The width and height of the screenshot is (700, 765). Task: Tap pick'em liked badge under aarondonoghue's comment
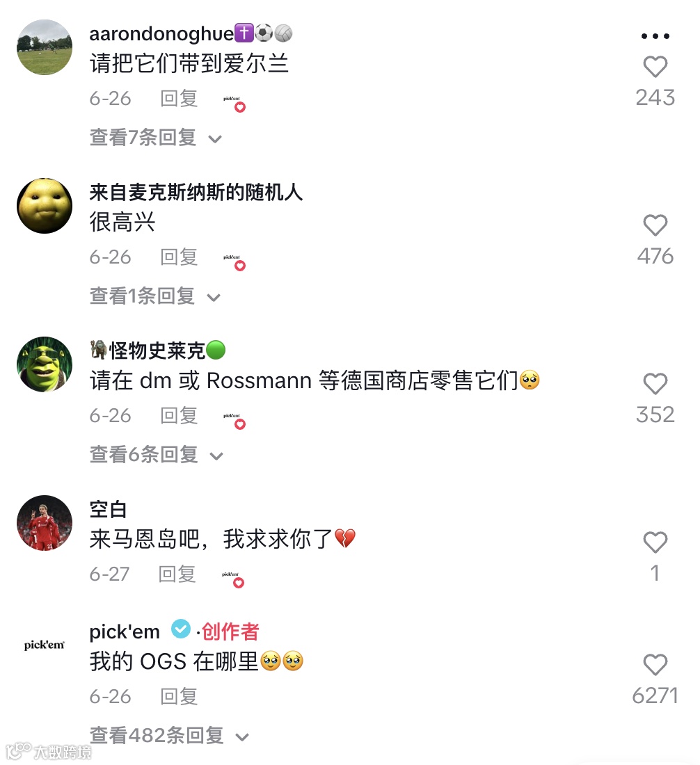[x=234, y=102]
